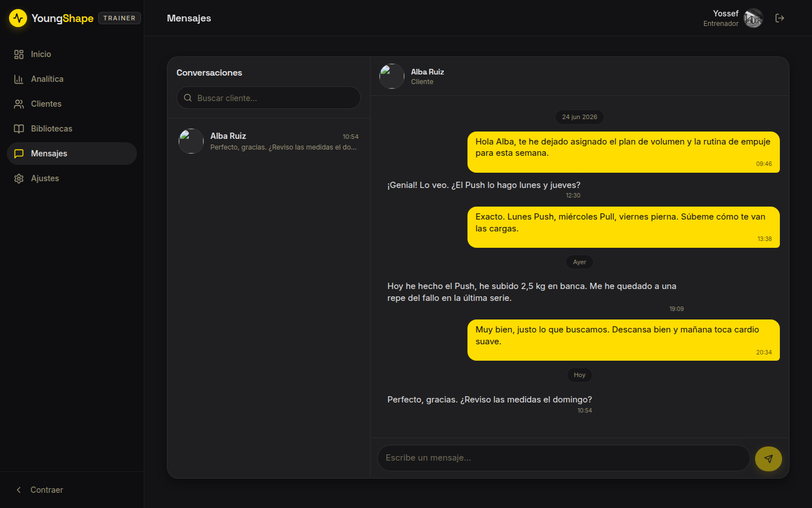The height and width of the screenshot is (508, 812).
Task: Select the Mensajes chat bubble icon
Action: point(19,154)
